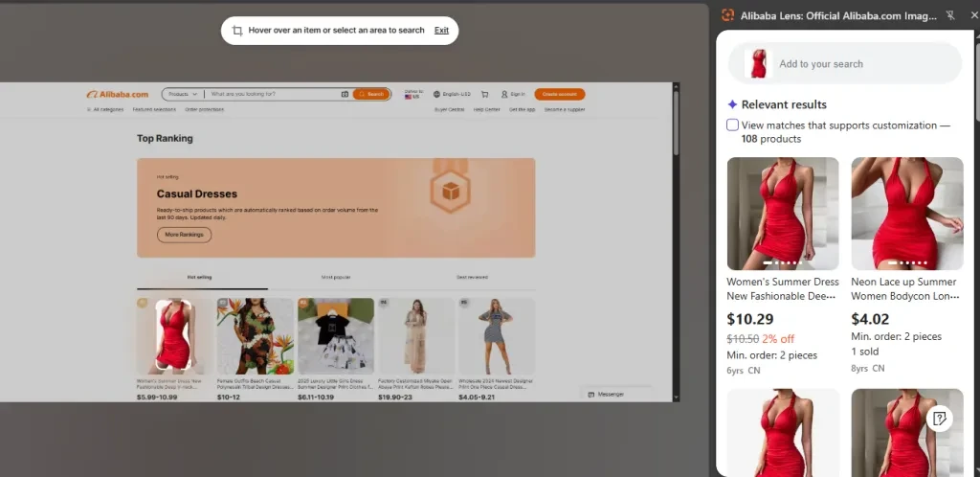Click the #5 rank badge on striped dress
The image size is (980, 477).
tap(464, 303)
